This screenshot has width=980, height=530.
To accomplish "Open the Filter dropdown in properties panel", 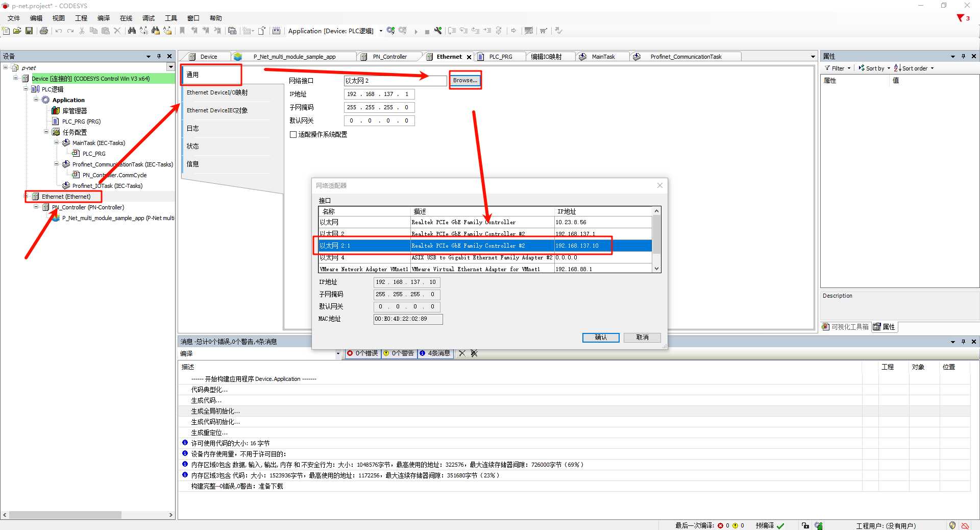I will coord(838,68).
